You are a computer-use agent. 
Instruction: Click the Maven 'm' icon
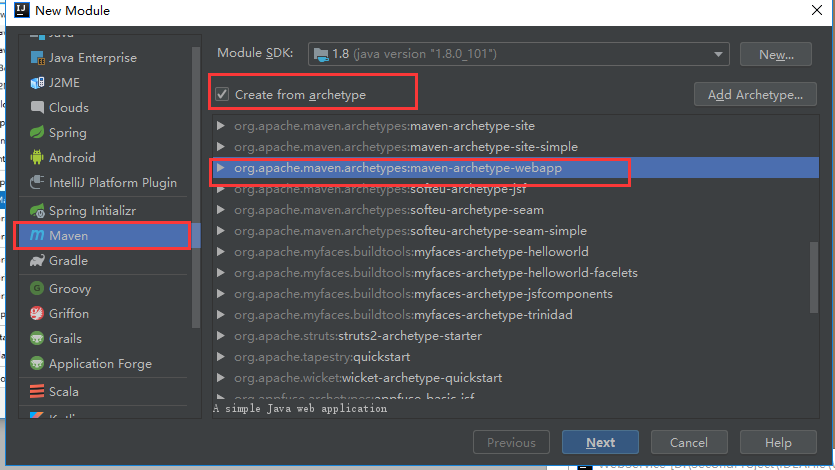[x=37, y=235]
